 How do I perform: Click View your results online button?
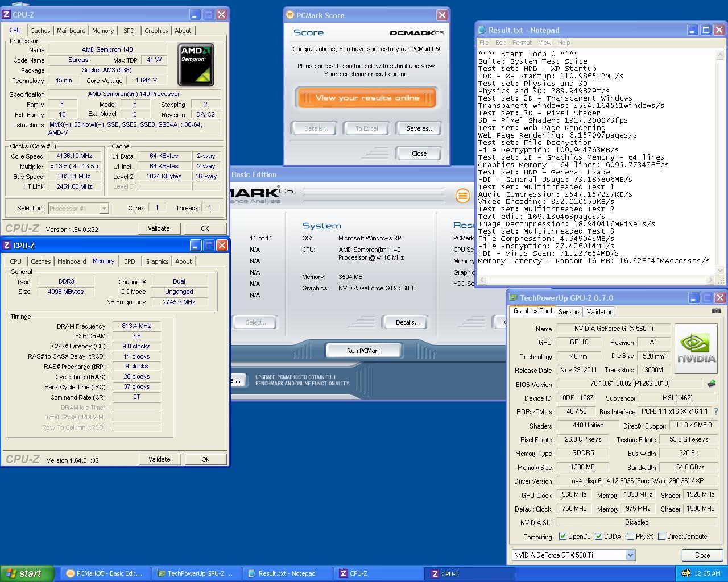367,98
